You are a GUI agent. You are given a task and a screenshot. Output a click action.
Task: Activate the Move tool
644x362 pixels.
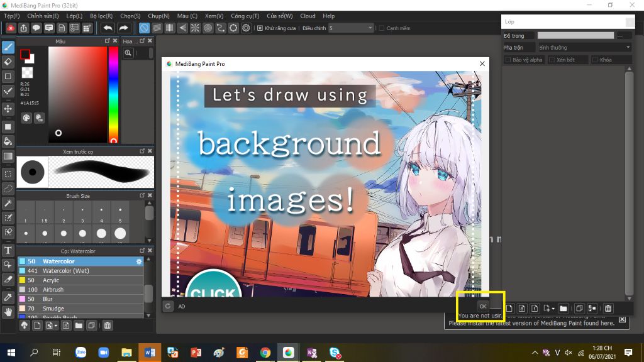pos(8,109)
